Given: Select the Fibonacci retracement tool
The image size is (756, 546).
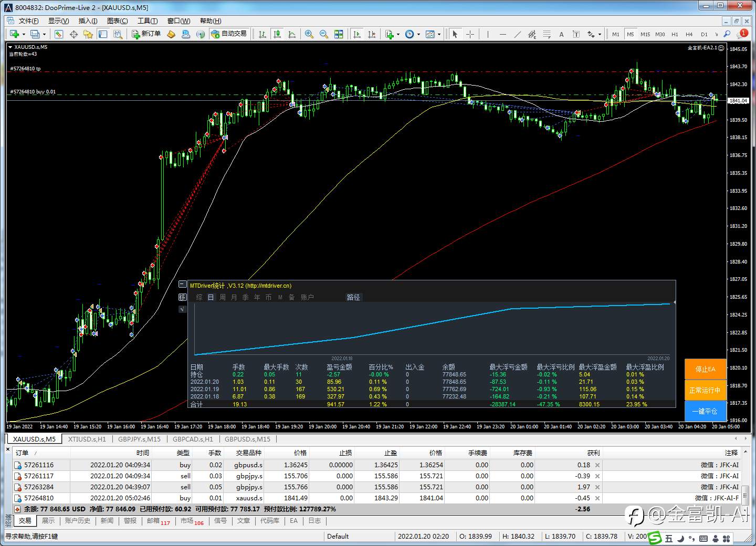Looking at the screenshot, I should [x=547, y=34].
